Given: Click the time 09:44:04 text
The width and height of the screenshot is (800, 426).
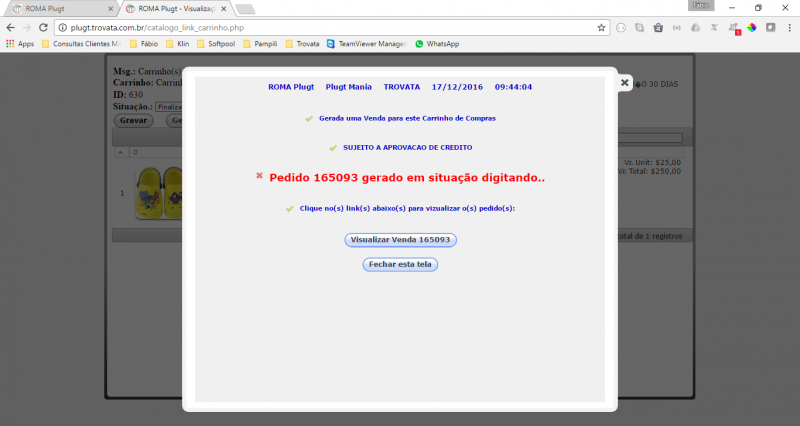Looking at the screenshot, I should tap(513, 87).
